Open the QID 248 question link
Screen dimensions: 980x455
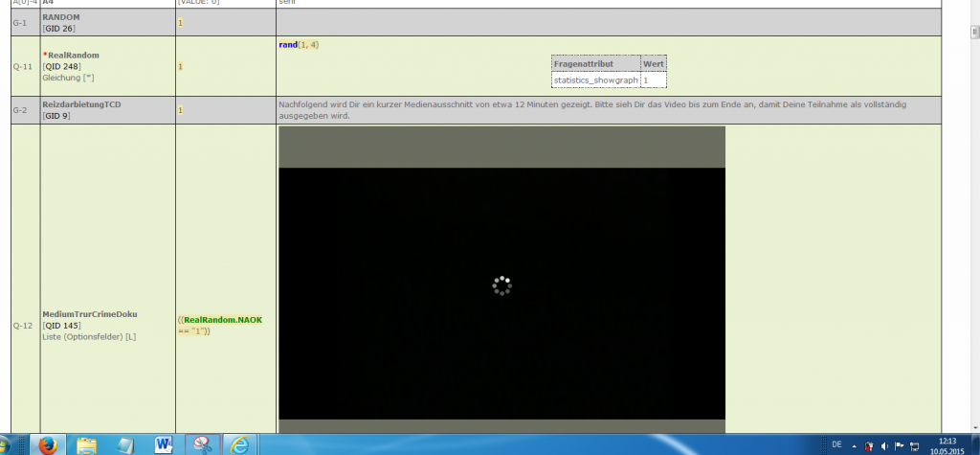(63, 66)
